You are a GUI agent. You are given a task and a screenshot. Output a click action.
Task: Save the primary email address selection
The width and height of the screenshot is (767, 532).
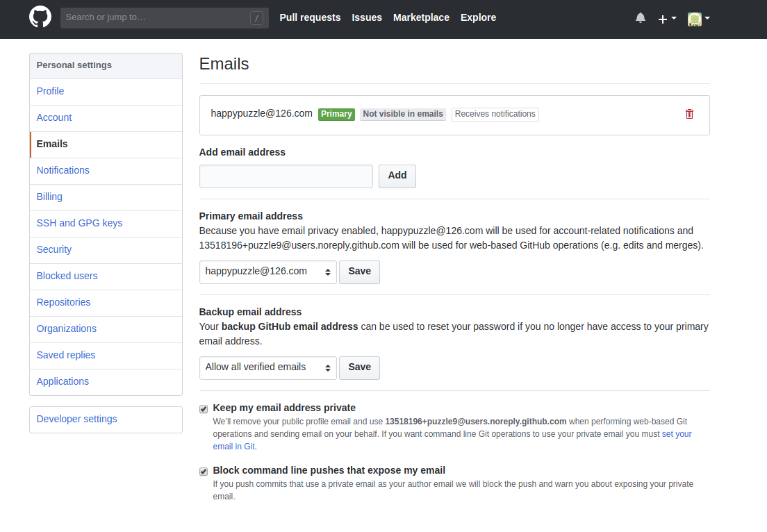359,272
